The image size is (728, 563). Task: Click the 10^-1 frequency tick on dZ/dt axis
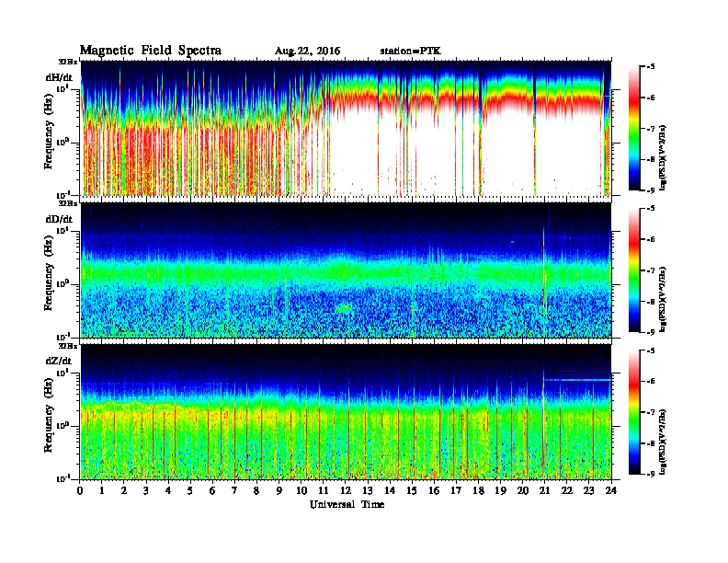[63, 478]
